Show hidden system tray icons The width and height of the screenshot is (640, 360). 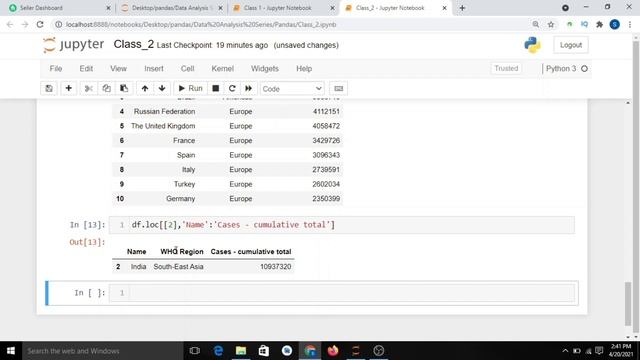(x=565, y=351)
